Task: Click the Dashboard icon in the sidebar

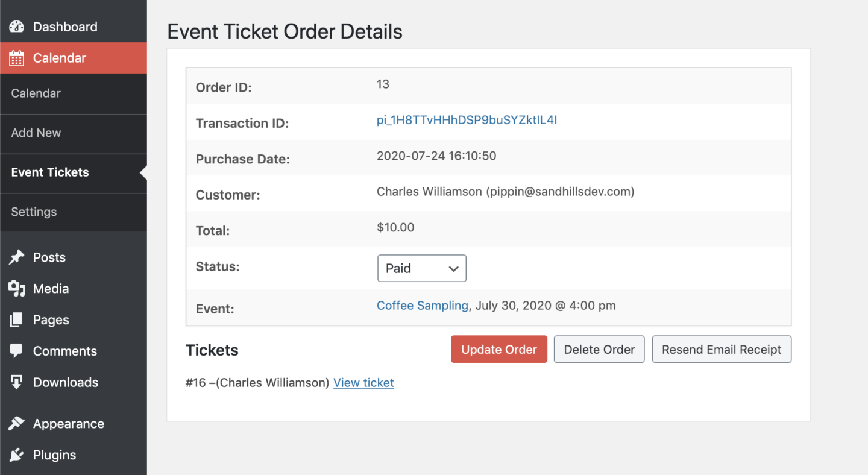Action: [17, 26]
